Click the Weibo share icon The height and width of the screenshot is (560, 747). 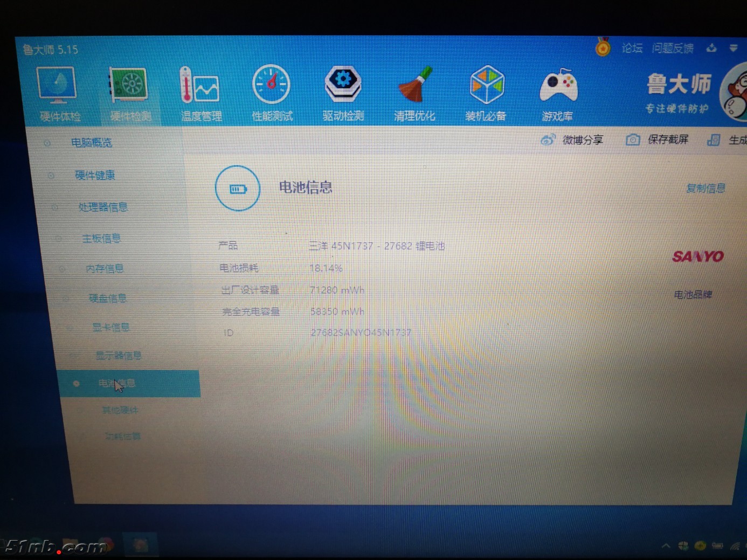(548, 140)
